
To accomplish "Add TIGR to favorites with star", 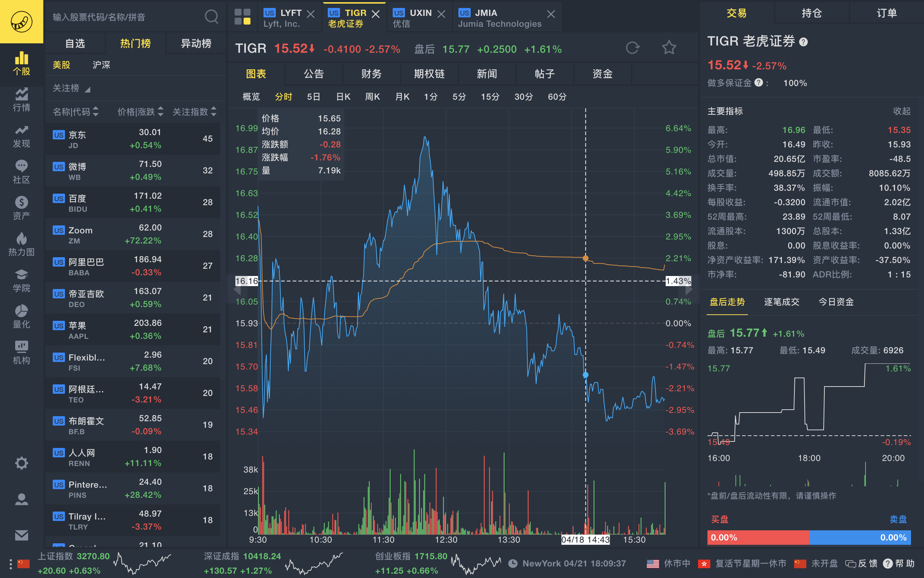I will click(x=669, y=48).
